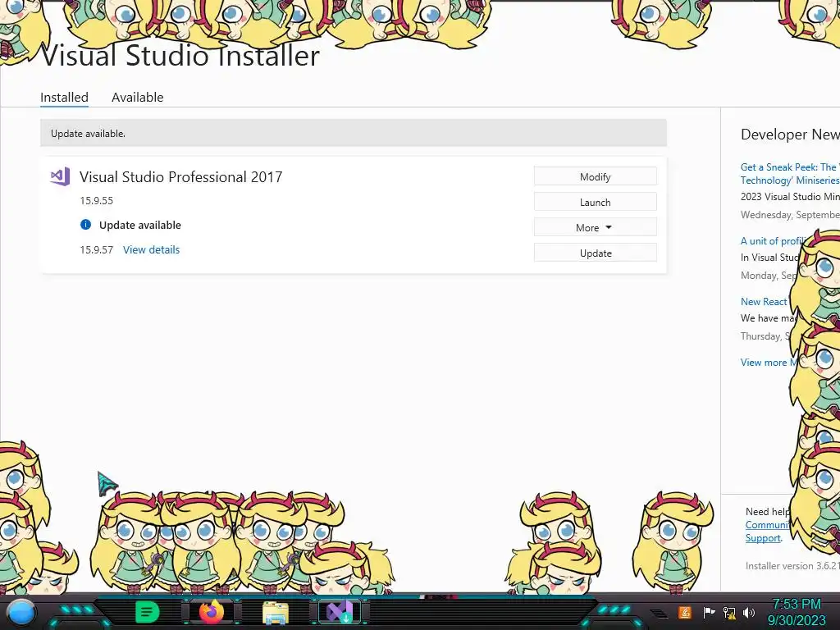The height and width of the screenshot is (630, 840).
Task: Open the Action Center flag tray icon
Action: pos(709,612)
